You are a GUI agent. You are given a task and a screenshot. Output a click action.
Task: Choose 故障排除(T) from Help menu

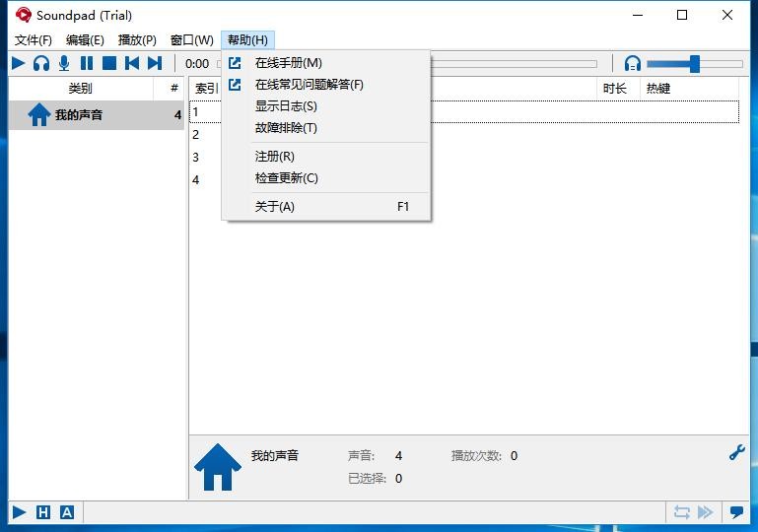[x=326, y=128]
